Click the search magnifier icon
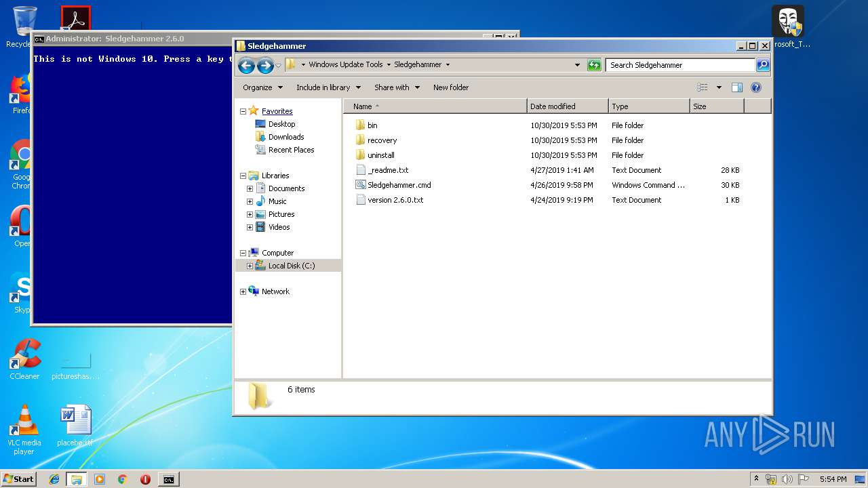868x488 pixels. point(763,65)
